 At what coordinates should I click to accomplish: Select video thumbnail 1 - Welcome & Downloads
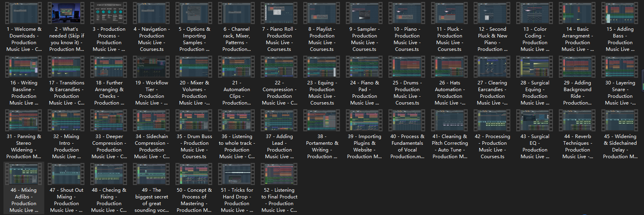(x=24, y=13)
